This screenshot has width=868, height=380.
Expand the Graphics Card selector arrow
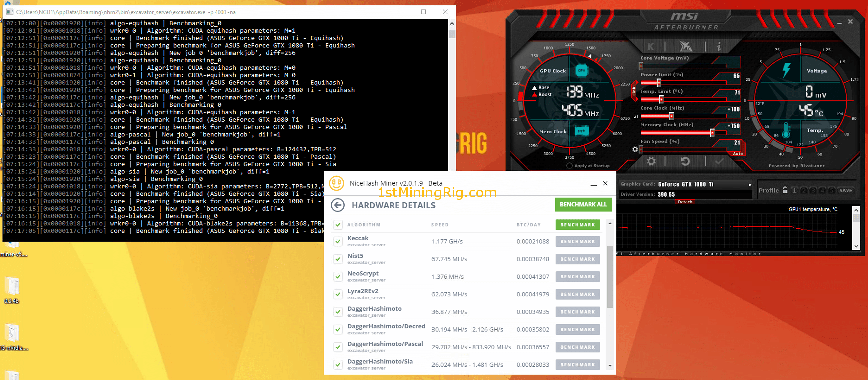[750, 185]
